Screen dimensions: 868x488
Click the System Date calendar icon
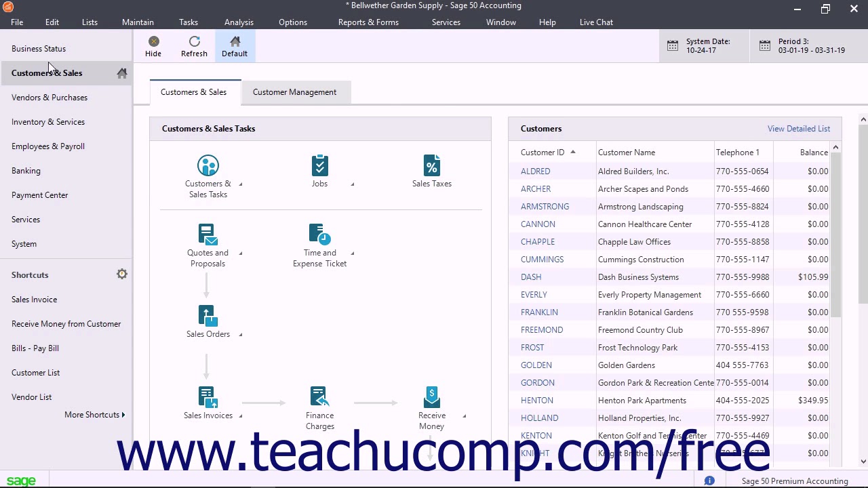pyautogui.click(x=673, y=46)
